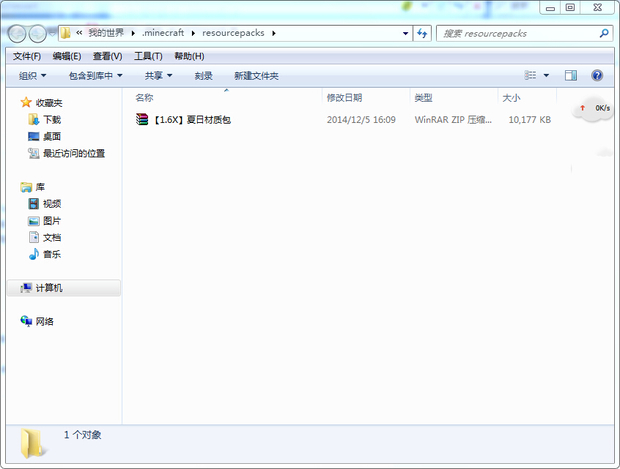Open address bar history dropdown
This screenshot has width=620, height=469.
(x=405, y=34)
